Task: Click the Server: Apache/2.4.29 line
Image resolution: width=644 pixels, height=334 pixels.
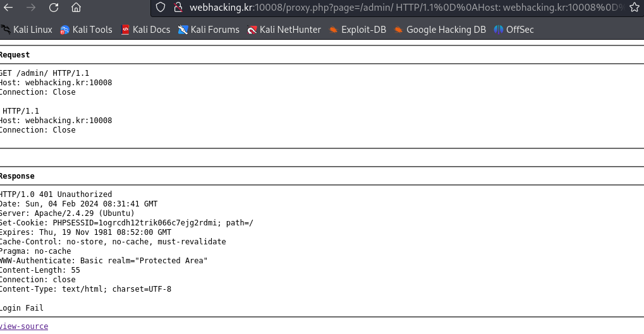Action: pyautogui.click(x=67, y=213)
